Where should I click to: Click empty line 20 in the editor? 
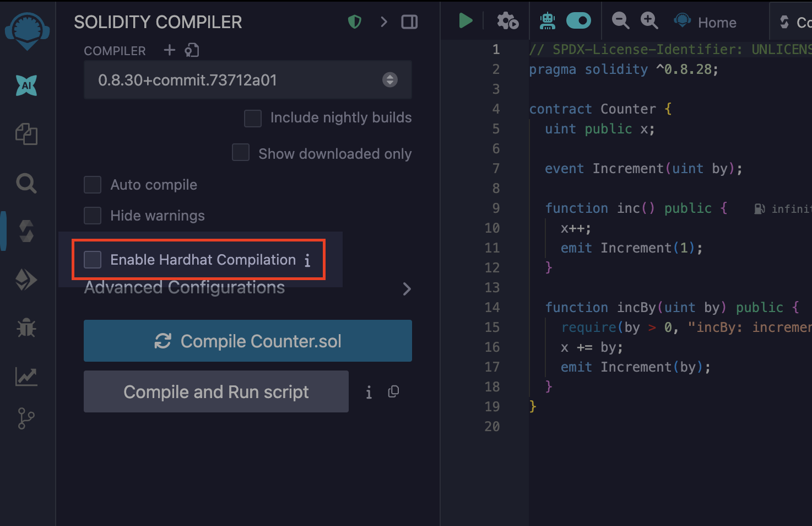[670, 427]
